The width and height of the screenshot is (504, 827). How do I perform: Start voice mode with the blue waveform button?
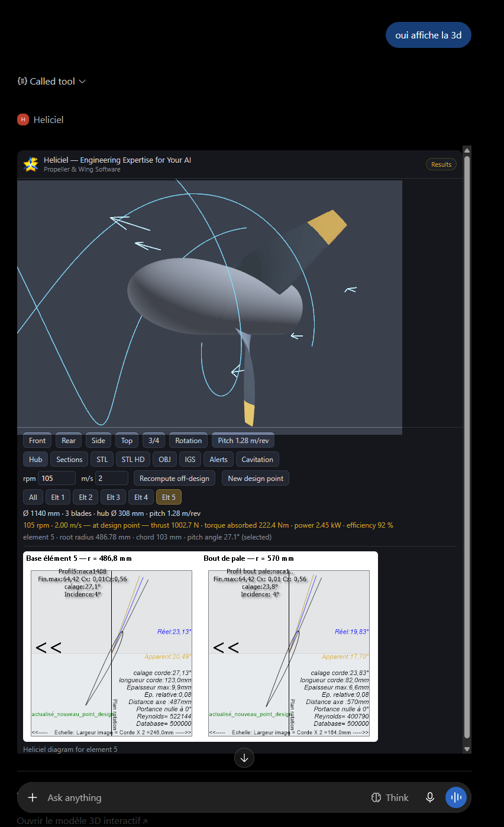[x=456, y=797]
